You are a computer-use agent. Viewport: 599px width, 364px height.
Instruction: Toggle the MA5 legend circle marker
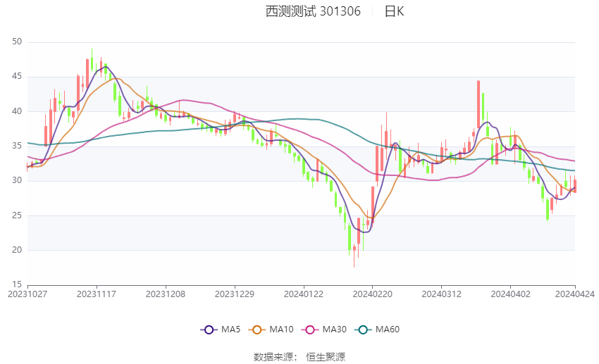[x=209, y=330]
